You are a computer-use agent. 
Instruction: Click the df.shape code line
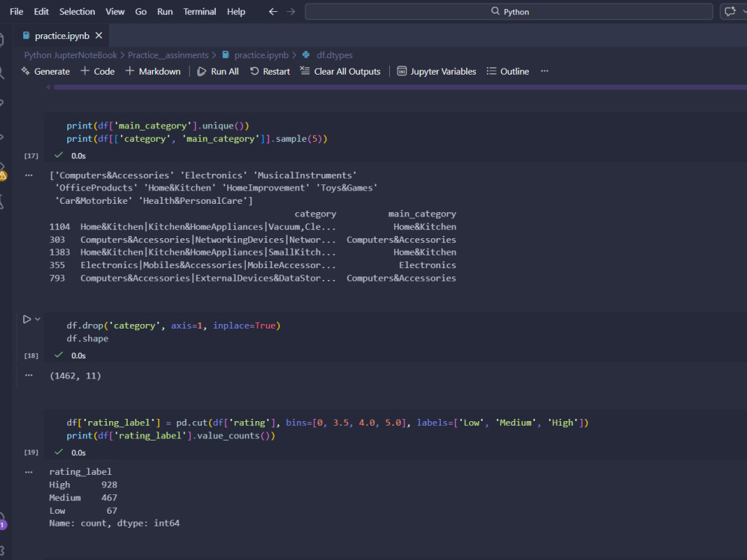pos(87,338)
